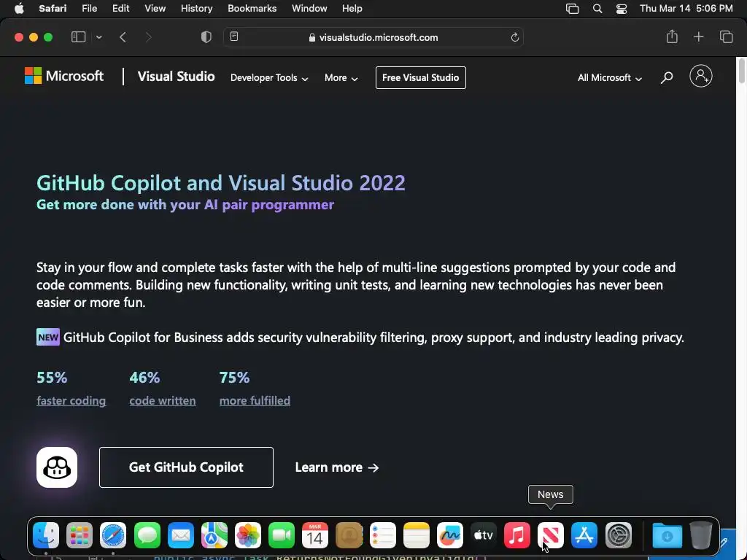Click Free Visual Studio button
Screen dimensions: 747x560
pyautogui.click(x=421, y=77)
